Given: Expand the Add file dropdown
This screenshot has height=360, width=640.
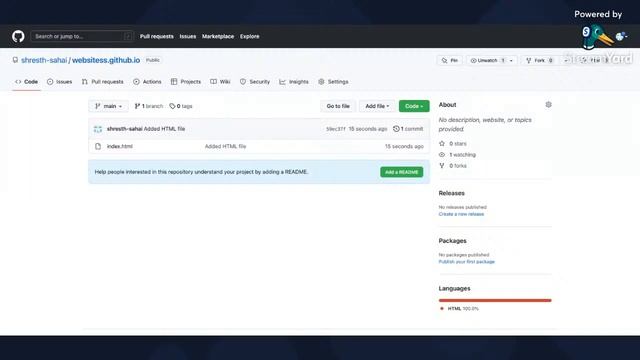Looking at the screenshot, I should (x=377, y=106).
